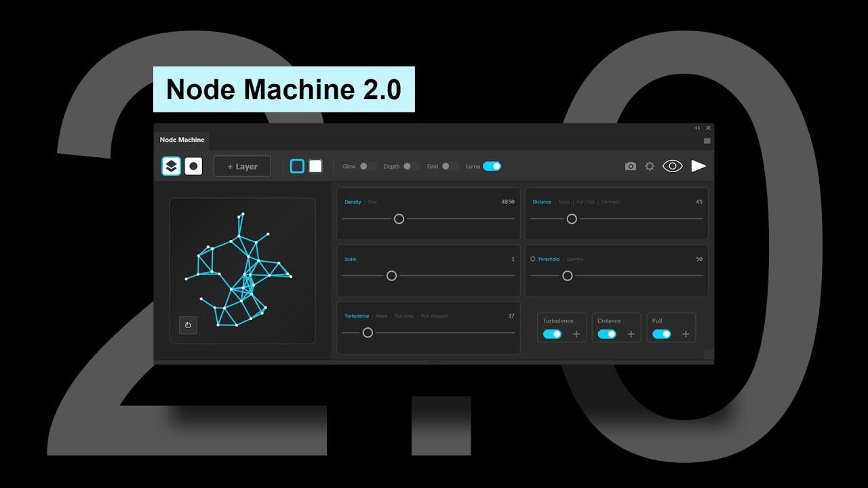Click plus icon in Turbulence animation box
The image size is (868, 488).
point(576,334)
